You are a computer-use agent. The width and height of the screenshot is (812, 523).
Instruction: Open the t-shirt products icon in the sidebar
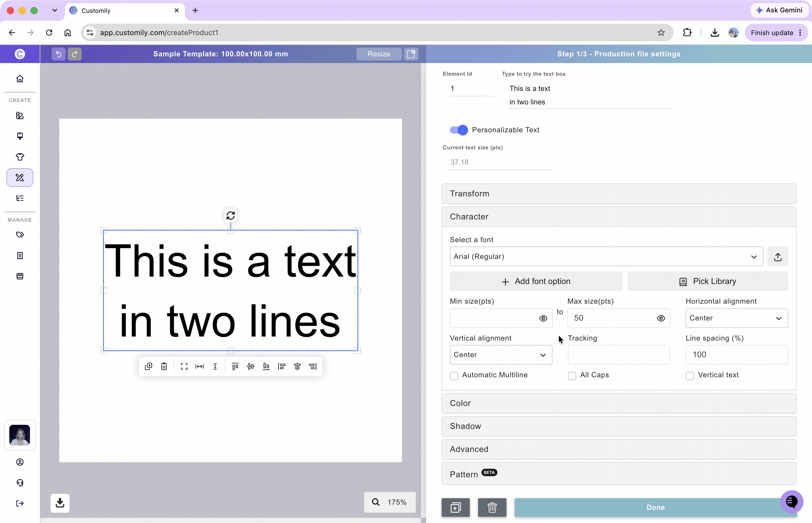tap(20, 157)
